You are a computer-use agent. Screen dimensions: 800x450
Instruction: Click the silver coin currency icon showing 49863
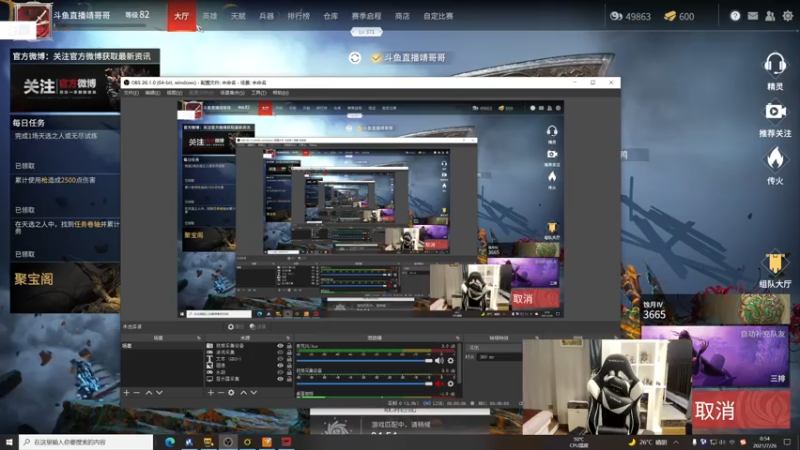tap(616, 16)
